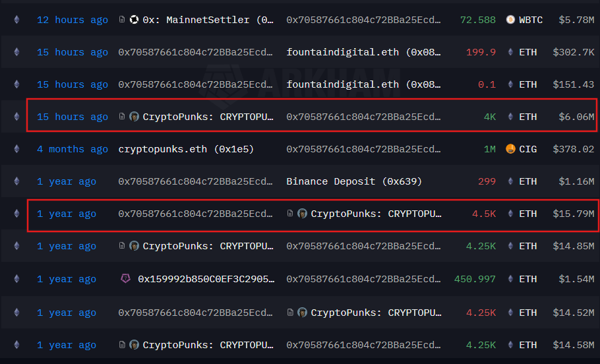Open the CryptoPunks recipient in the $14.52M row
600x364 pixels.
pos(376,313)
